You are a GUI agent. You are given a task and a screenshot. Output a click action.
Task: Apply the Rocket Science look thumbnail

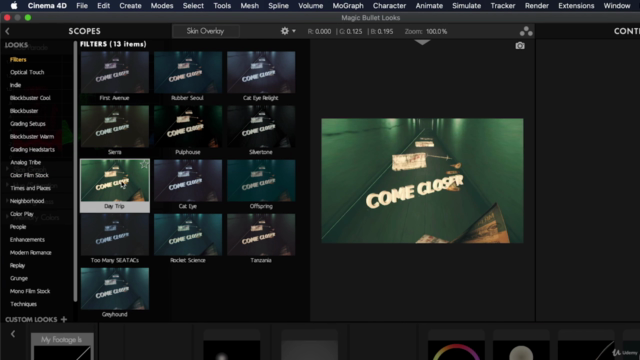point(188,235)
